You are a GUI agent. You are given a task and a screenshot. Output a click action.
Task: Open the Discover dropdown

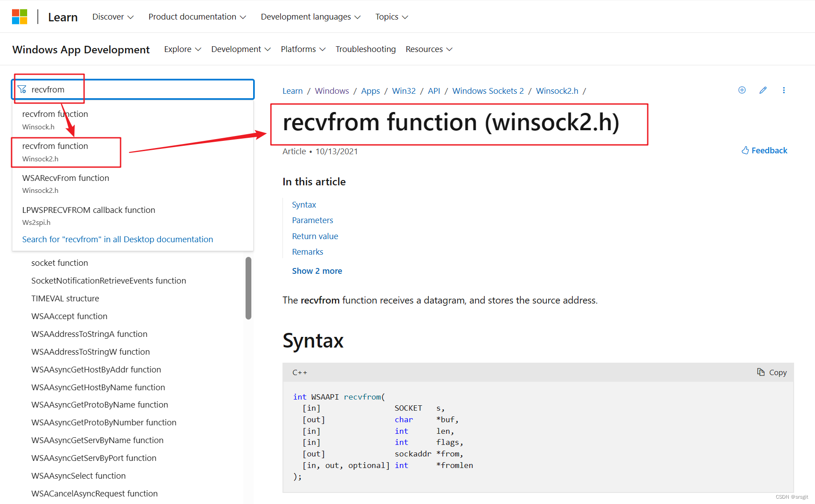pos(113,17)
